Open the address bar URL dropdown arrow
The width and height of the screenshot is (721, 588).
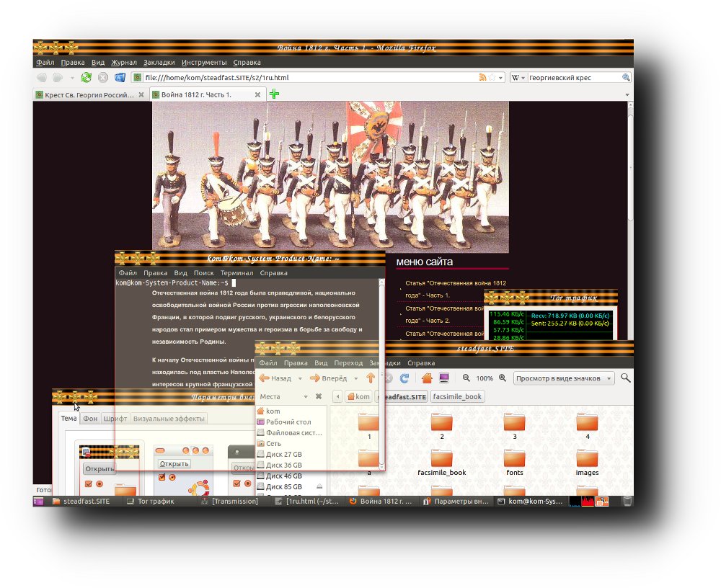pyautogui.click(x=501, y=78)
